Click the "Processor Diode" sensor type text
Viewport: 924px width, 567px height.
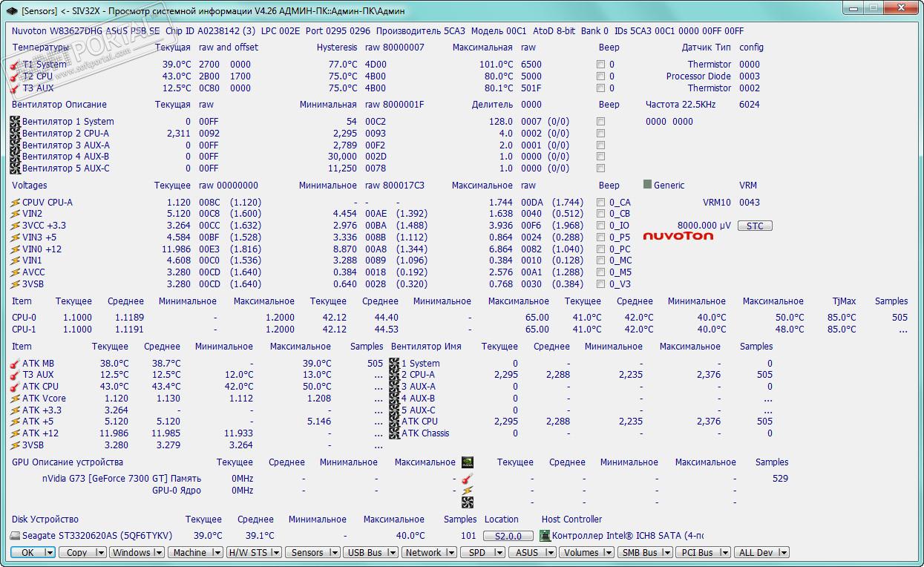click(x=698, y=76)
